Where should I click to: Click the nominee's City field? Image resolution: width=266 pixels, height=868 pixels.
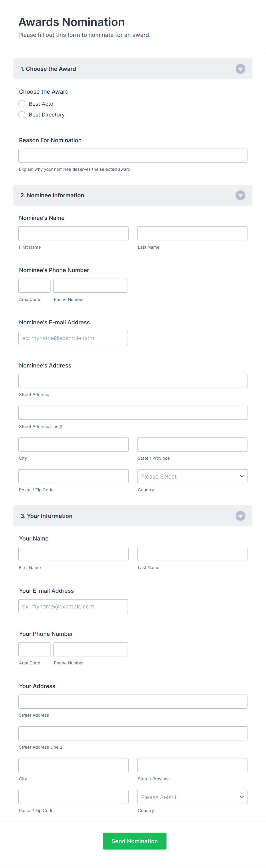coord(73,444)
